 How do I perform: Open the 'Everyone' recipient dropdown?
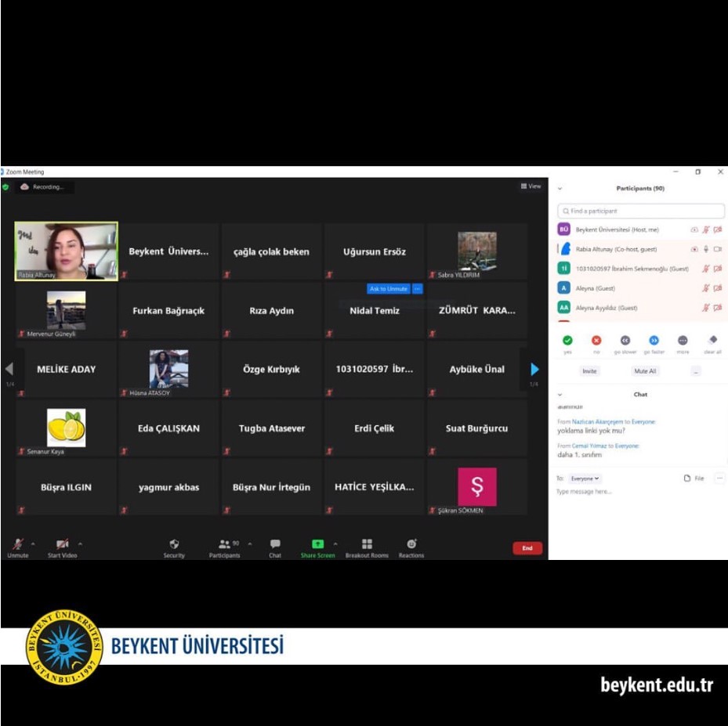[x=585, y=479]
